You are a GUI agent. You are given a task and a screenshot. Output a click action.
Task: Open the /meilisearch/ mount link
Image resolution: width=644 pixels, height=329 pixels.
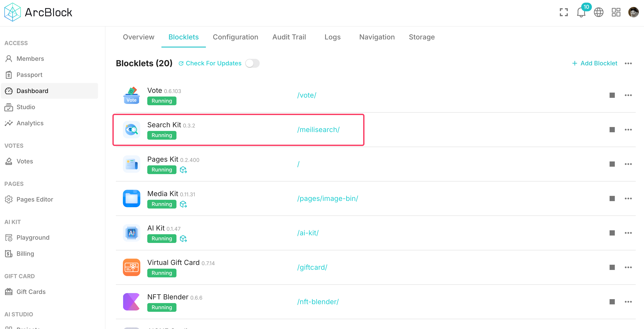[318, 130]
